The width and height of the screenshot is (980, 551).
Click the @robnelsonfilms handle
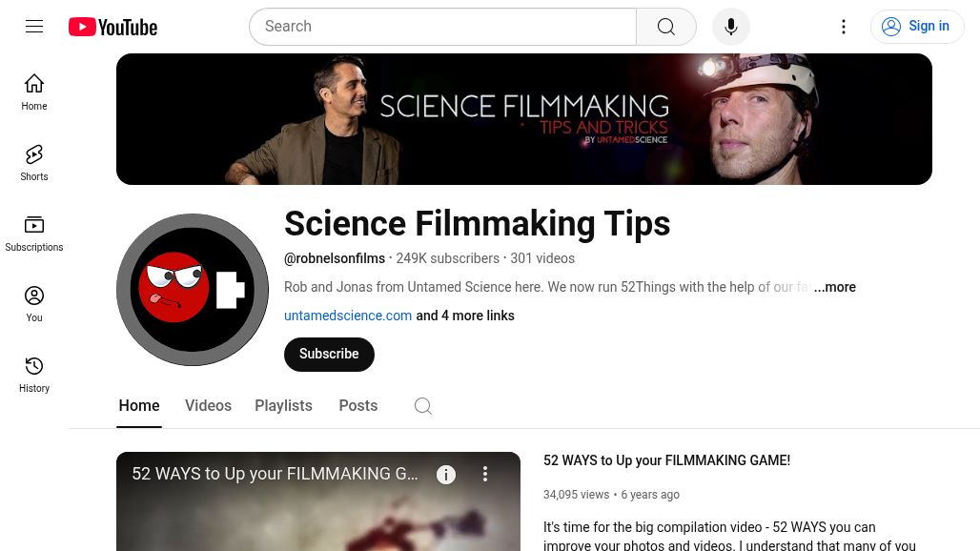tap(335, 258)
